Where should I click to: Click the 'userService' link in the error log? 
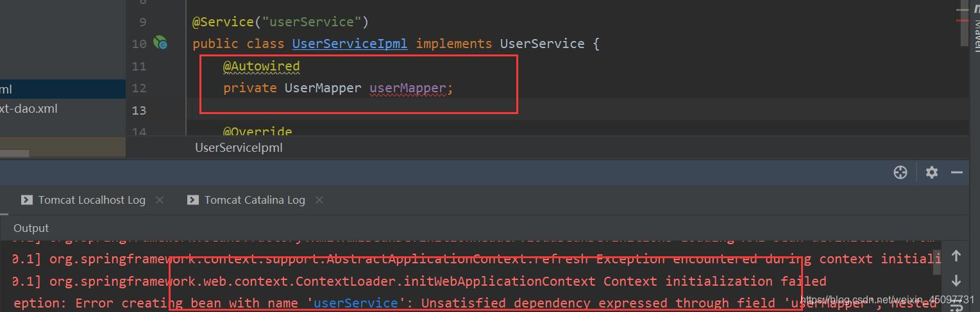[x=356, y=303]
